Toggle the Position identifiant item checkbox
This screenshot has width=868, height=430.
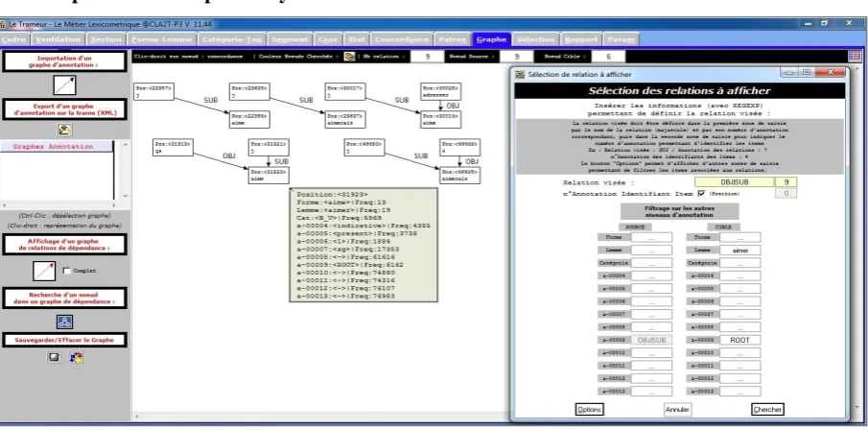click(701, 193)
